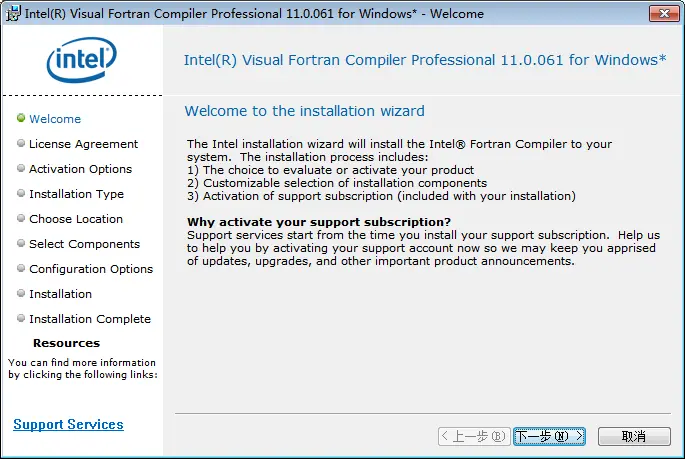Screen dimensions: 685x459
Task: Click the Visual Fortran Compiler Professional header title
Action: tap(425, 60)
